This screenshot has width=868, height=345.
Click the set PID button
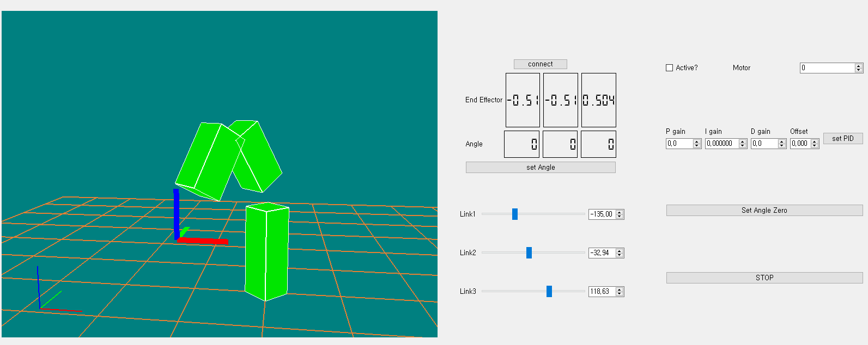842,139
